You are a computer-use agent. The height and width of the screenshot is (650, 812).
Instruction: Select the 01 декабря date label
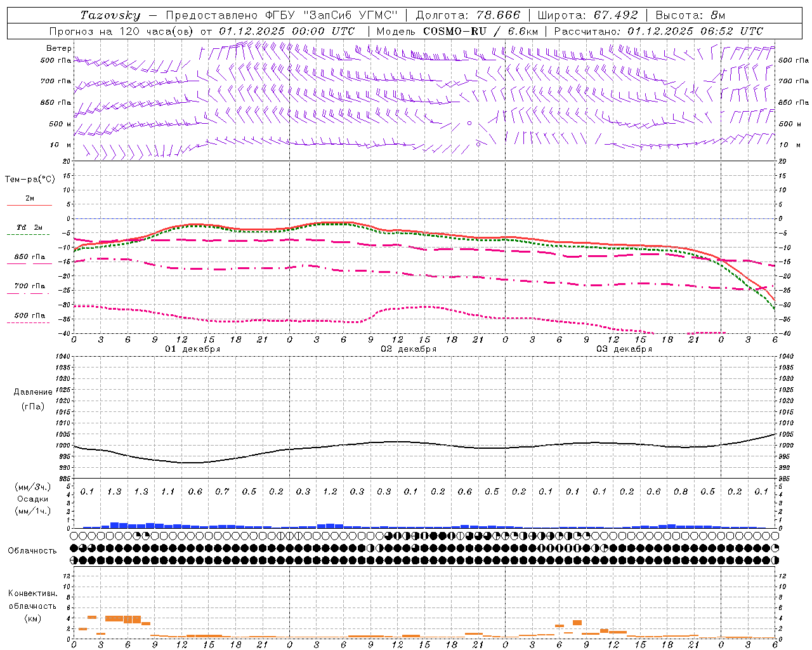point(193,349)
